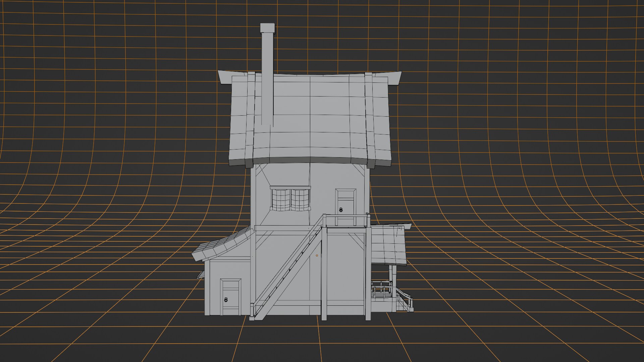Click the horizontal beam between the floors

[285, 228]
